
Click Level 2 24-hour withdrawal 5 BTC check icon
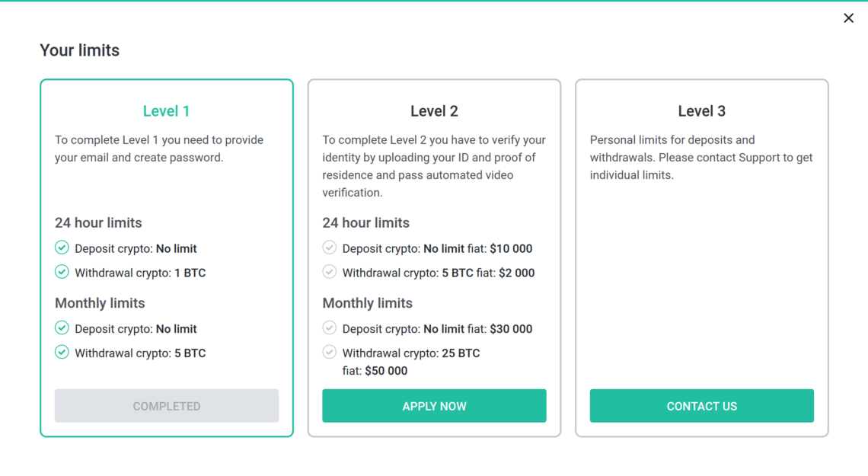pyautogui.click(x=330, y=273)
